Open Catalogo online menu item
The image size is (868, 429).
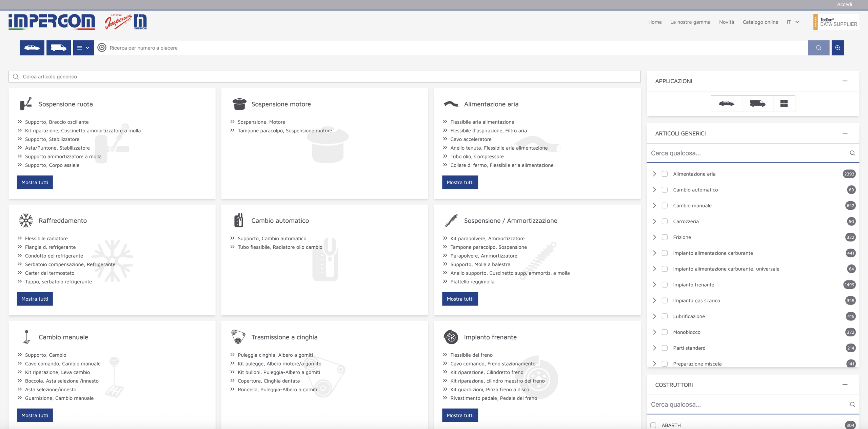760,22
